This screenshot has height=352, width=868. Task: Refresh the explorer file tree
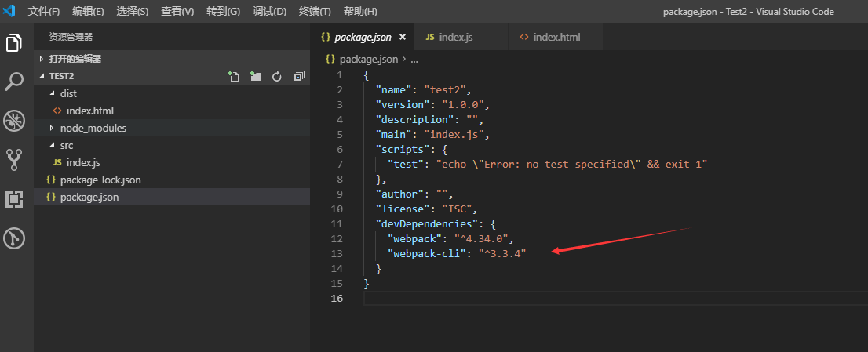(x=277, y=76)
